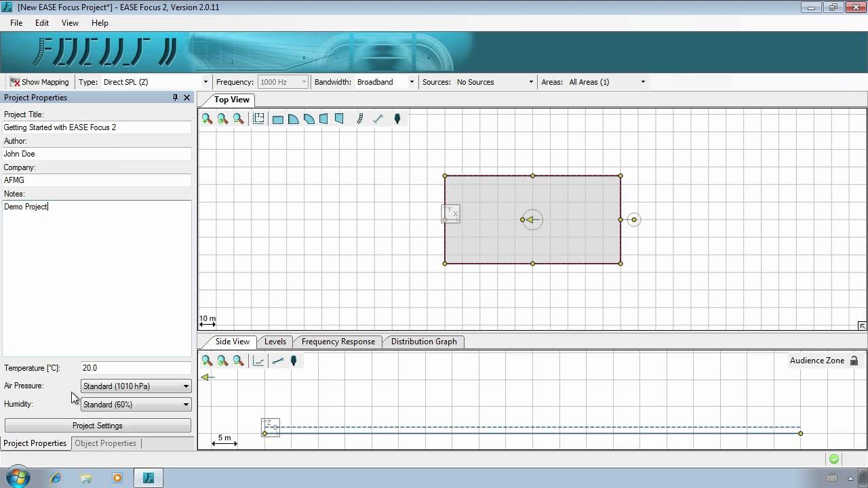This screenshot has height=488, width=868.
Task: Open the View menu
Action: (70, 23)
